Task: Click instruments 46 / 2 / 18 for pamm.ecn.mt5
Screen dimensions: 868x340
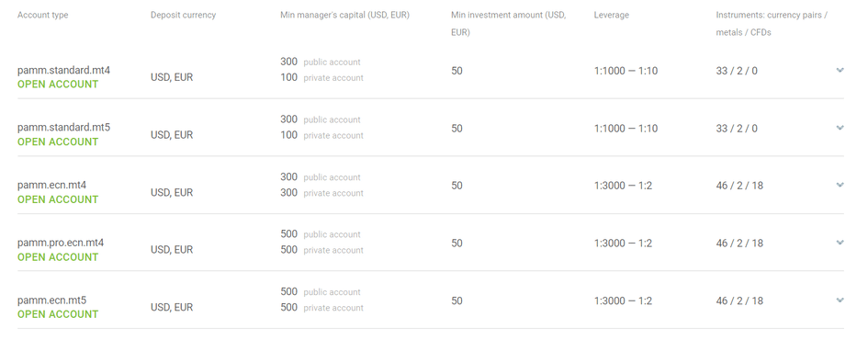Action: (739, 300)
